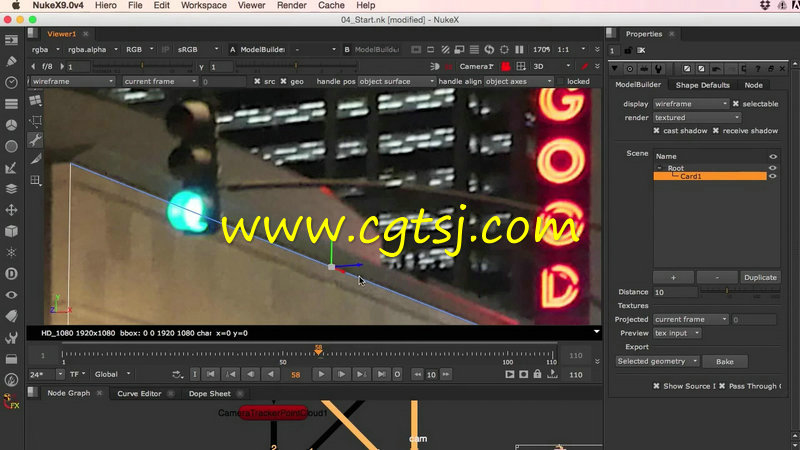Open the Merge nodes layers icon
The height and width of the screenshot is (450, 800).
[x=11, y=189]
